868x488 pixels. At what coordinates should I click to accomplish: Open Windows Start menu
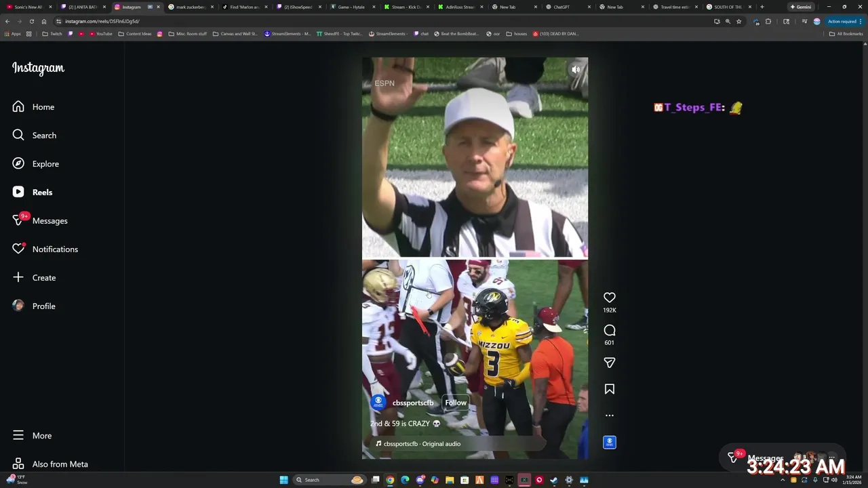pyautogui.click(x=284, y=480)
